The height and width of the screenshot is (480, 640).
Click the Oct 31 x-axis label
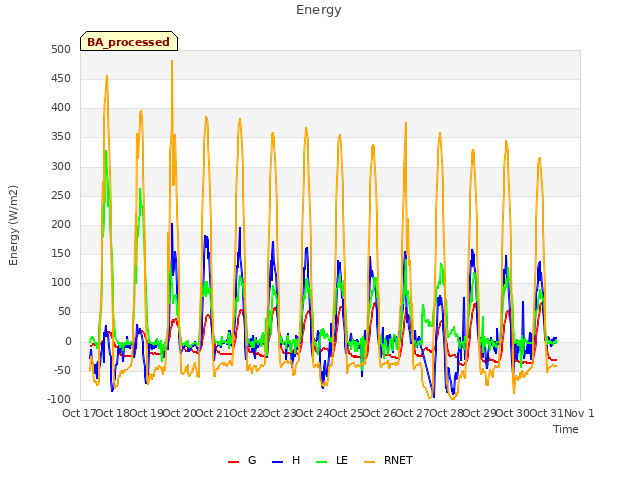(x=546, y=413)
